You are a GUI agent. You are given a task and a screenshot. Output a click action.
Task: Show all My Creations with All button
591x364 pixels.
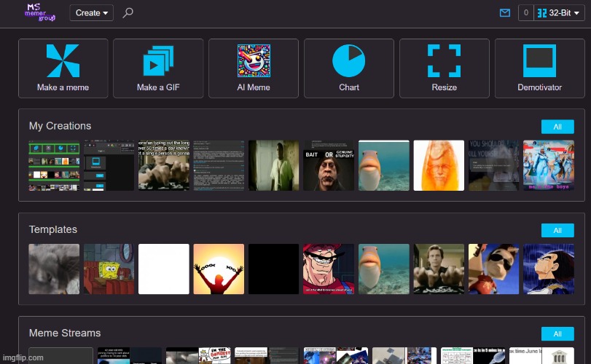click(x=557, y=127)
